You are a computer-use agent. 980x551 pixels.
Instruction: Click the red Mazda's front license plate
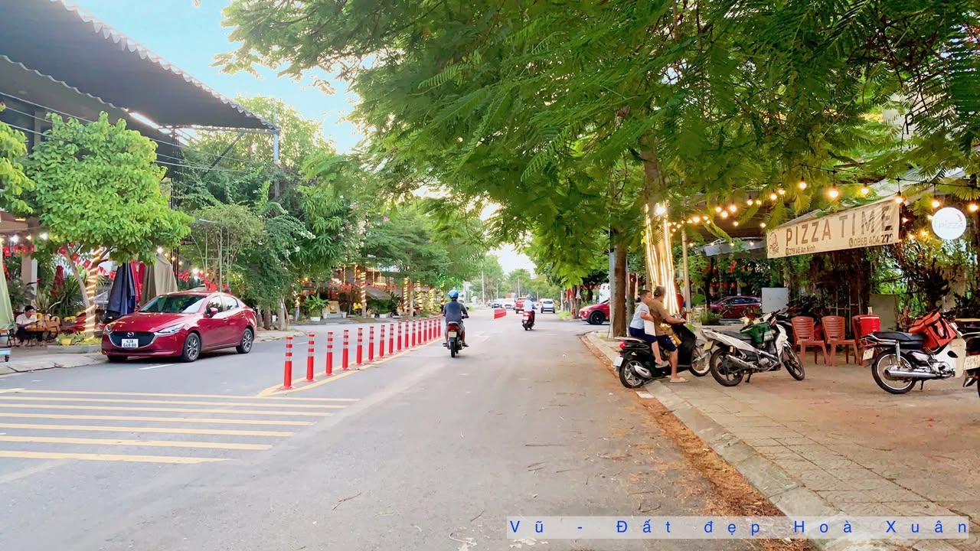[x=129, y=344]
